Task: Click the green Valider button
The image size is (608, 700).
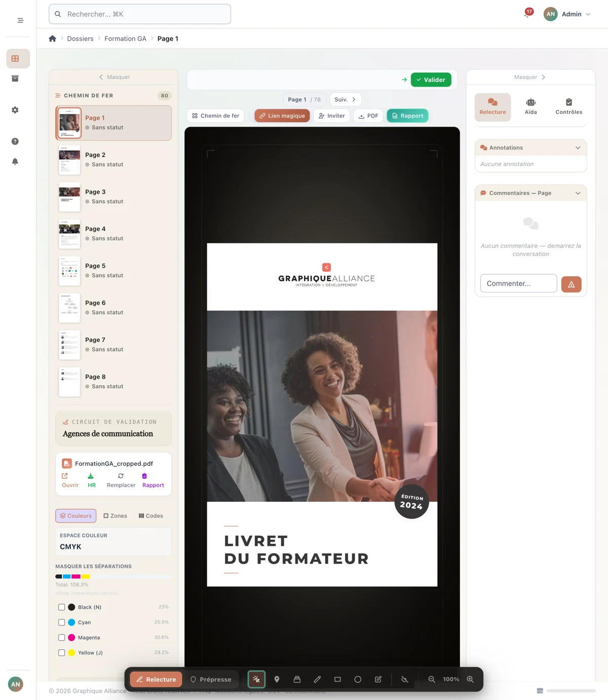Action: (x=431, y=80)
